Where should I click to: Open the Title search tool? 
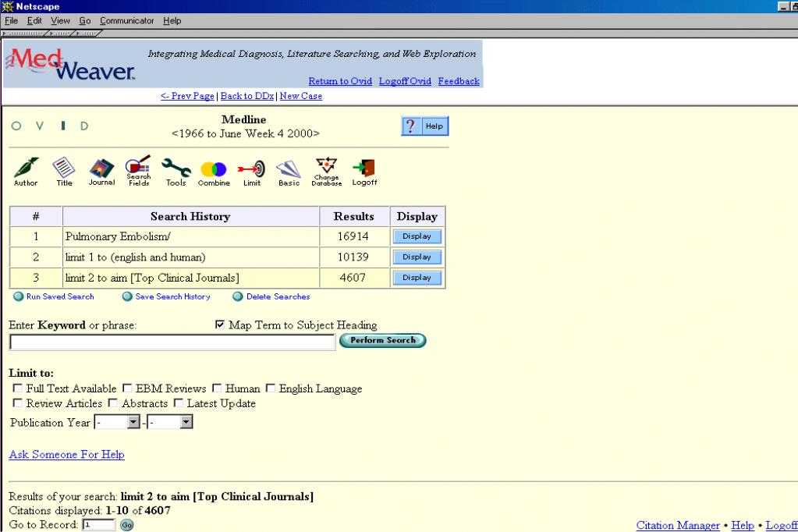(64, 172)
